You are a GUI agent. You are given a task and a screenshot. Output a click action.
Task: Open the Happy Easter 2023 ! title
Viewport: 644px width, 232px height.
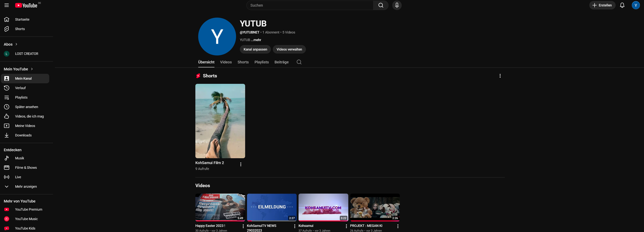coord(210,226)
